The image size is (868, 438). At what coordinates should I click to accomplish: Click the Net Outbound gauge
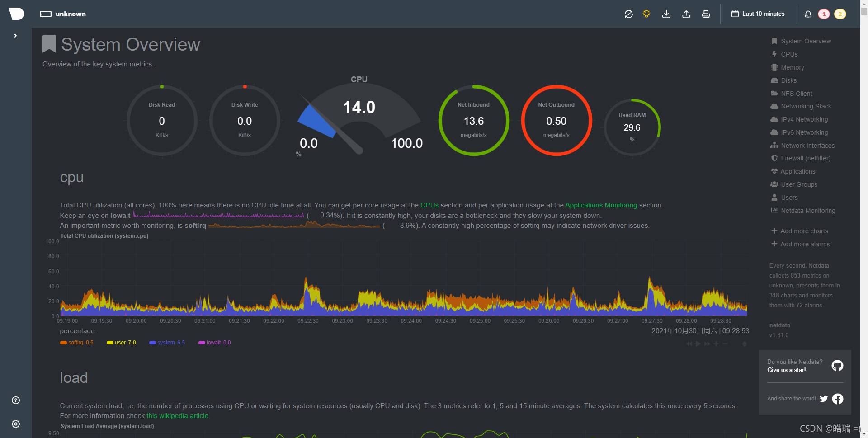point(557,121)
